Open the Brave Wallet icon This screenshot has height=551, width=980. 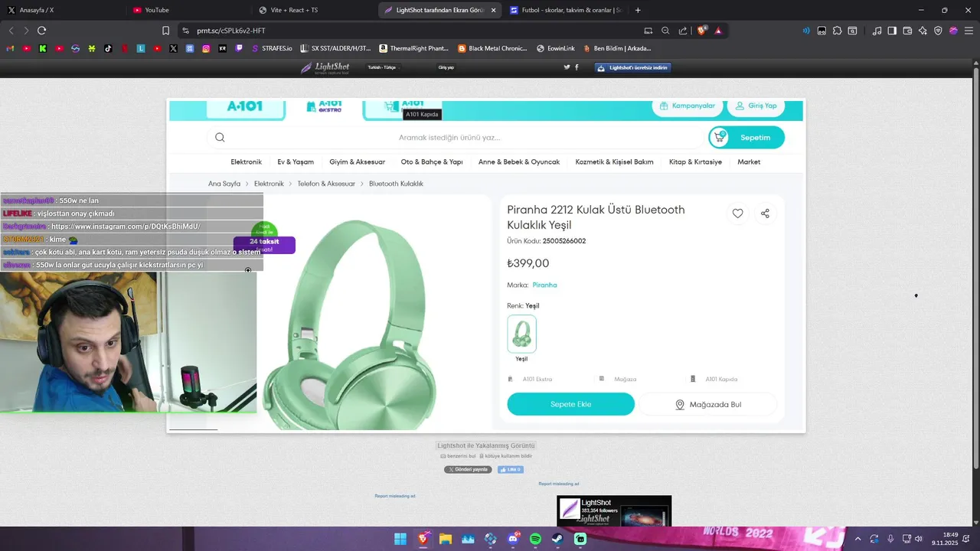pos(907,31)
